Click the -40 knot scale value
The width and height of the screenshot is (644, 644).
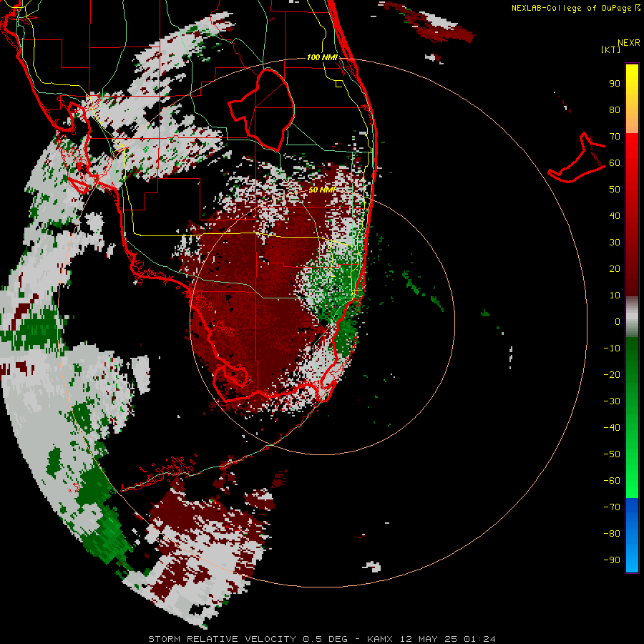click(x=612, y=428)
